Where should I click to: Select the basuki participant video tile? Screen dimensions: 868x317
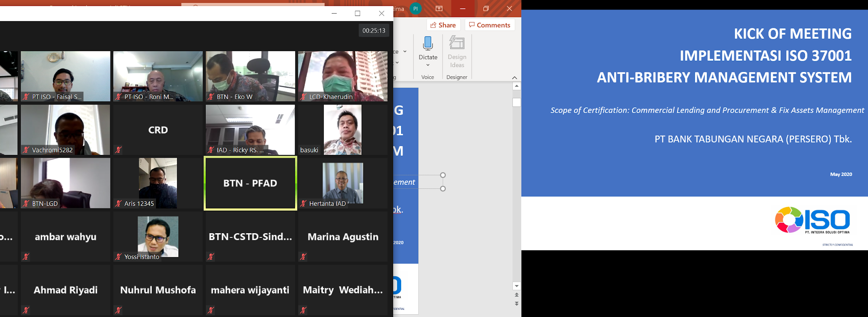tap(342, 130)
